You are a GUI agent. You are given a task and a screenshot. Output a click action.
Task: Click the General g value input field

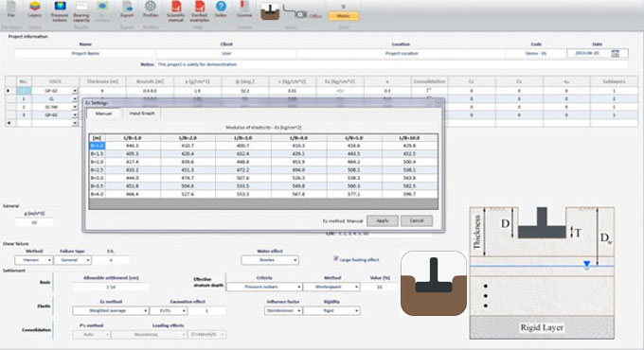click(x=34, y=222)
